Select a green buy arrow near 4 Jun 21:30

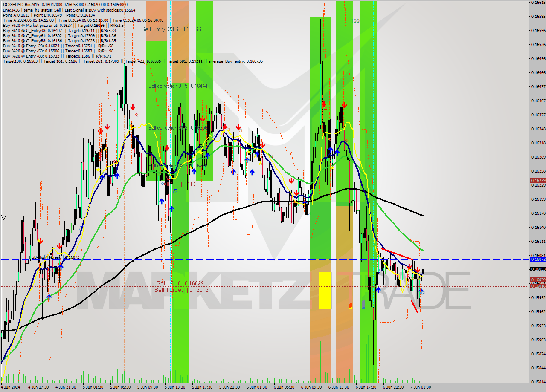click(49, 296)
